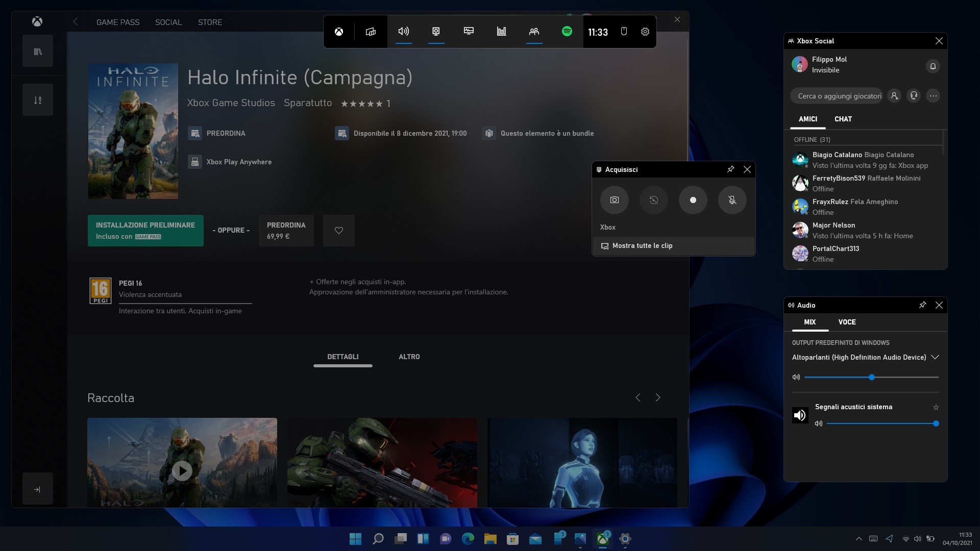Open the Spotify widget in Game Bar
980x551 pixels.
click(567, 32)
